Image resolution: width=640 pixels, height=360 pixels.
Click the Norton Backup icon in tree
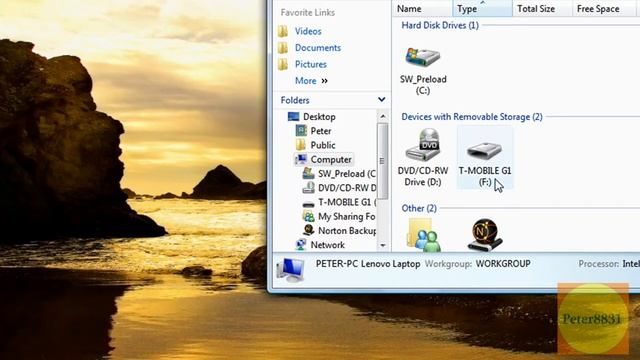(309, 231)
